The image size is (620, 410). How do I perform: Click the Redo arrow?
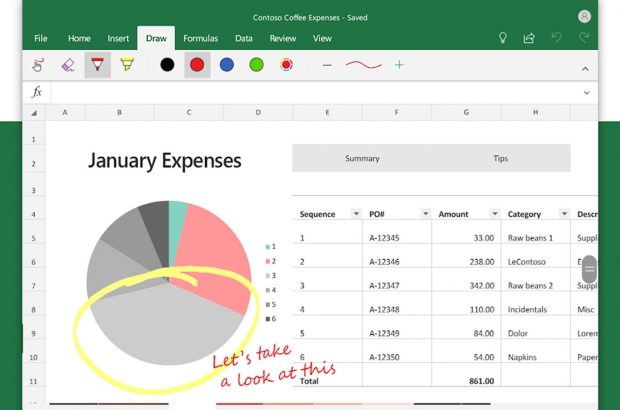point(584,38)
